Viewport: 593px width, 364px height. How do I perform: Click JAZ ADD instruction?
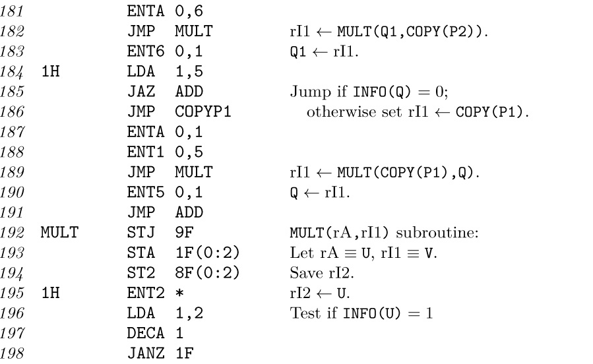pos(165,92)
